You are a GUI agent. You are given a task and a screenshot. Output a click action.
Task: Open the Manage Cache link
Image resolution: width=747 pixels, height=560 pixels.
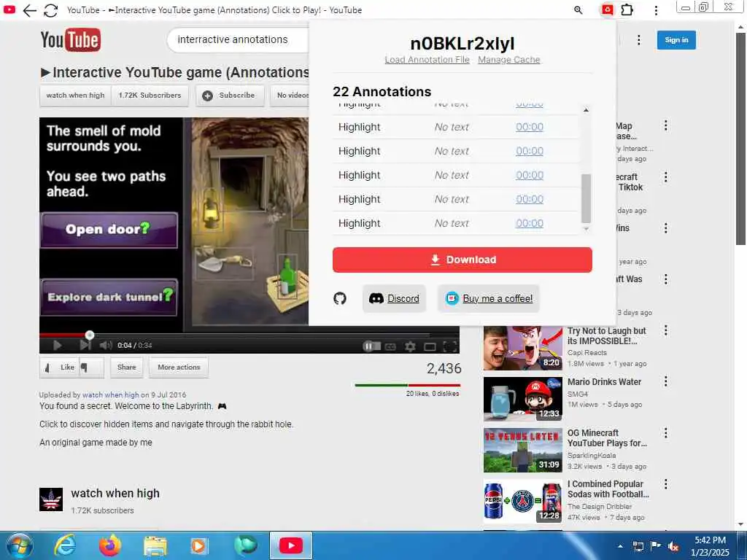[x=508, y=60]
